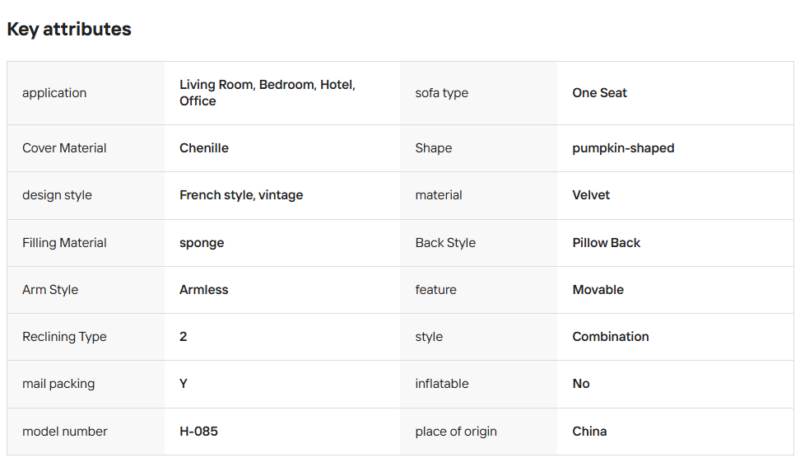800x467 pixels.
Task: Select the Movable feature value
Action: [598, 290]
